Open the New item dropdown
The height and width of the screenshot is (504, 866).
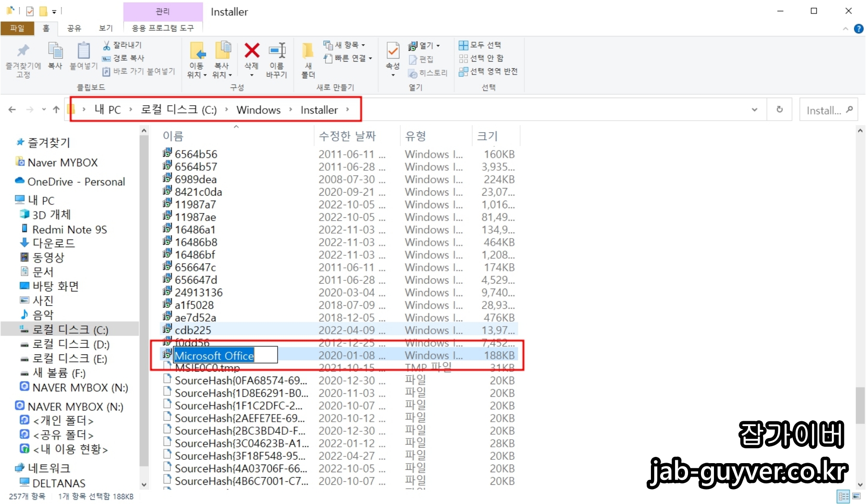(x=346, y=45)
